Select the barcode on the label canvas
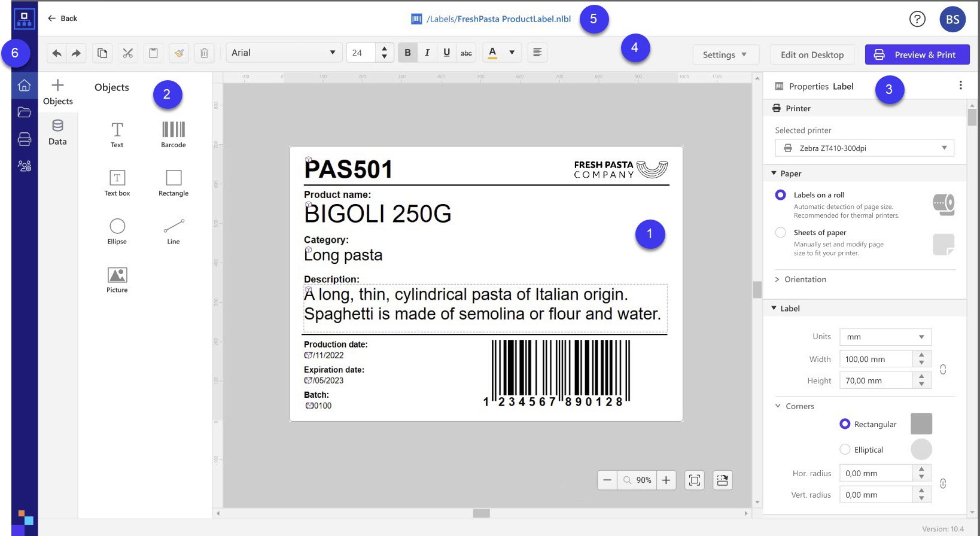 (x=556, y=373)
